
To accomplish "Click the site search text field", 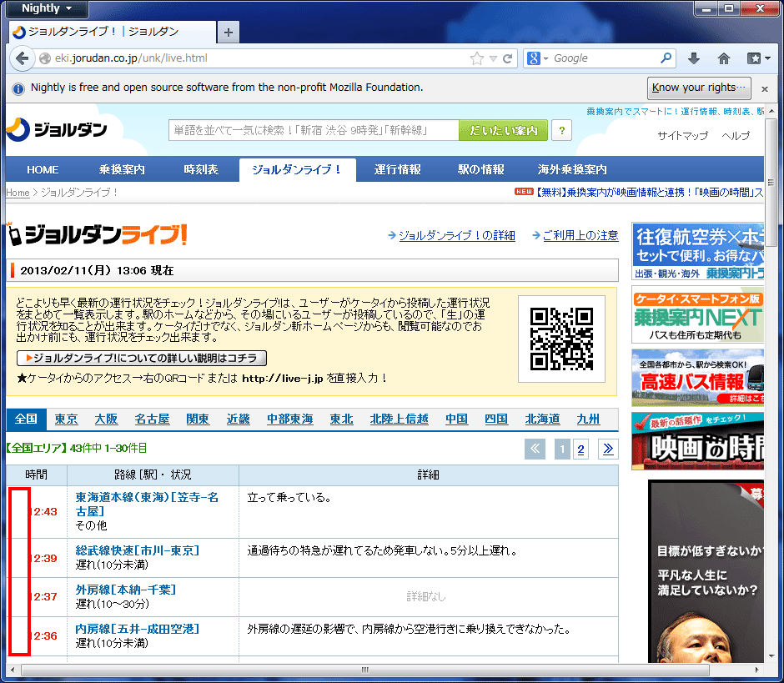I will 313,130.
